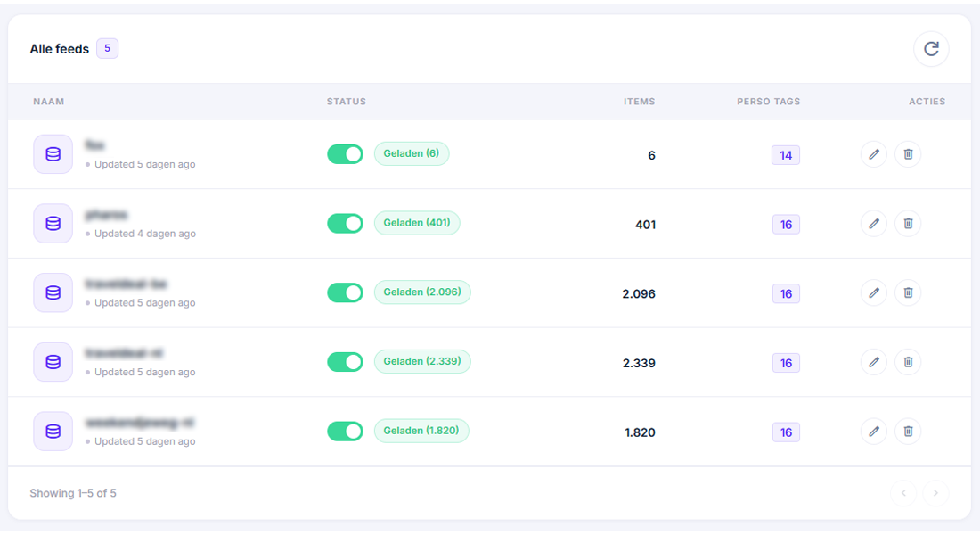Go to previous page of feeds
The image size is (980, 535).
[903, 493]
